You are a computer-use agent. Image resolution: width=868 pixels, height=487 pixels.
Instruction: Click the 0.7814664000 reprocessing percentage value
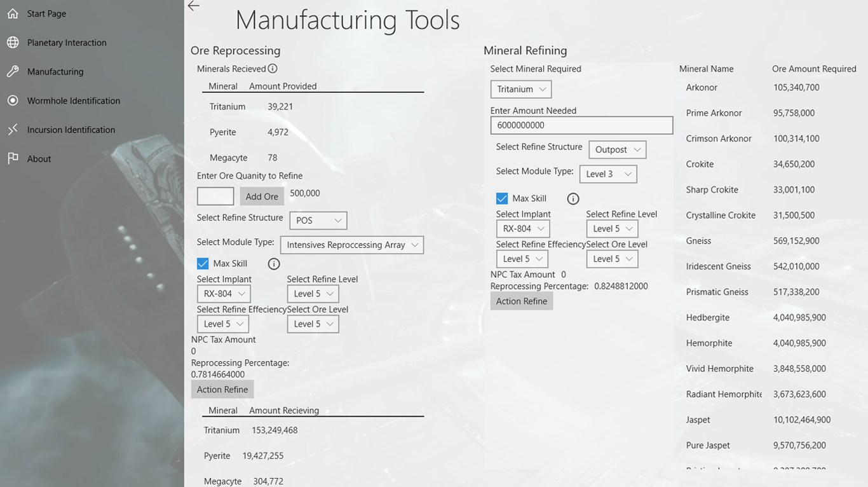click(218, 374)
